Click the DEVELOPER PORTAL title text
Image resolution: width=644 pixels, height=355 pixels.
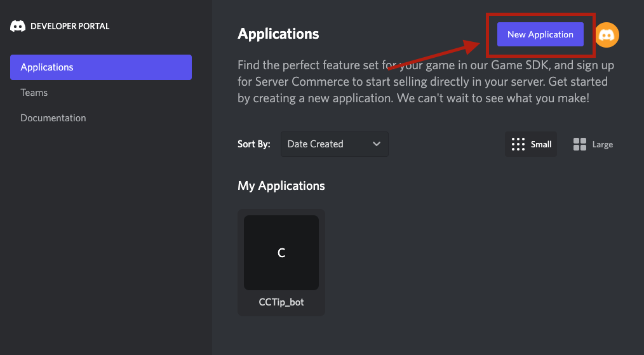[x=70, y=26]
